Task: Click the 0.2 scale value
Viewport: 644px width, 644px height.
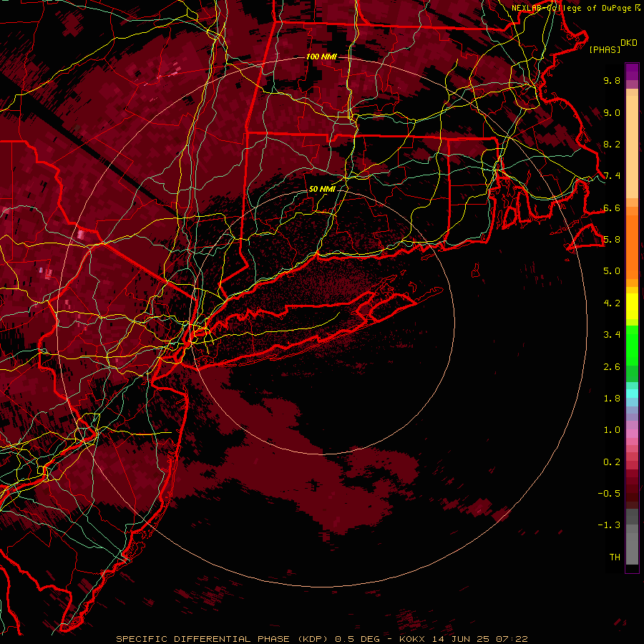Action: tap(612, 462)
